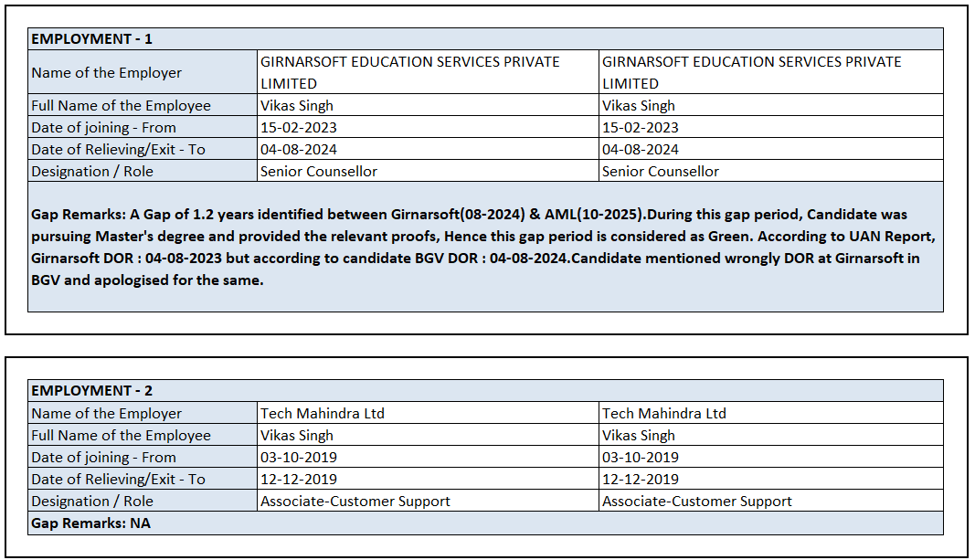Screen dimensions: 975x560
Task: Select first Vikas Singh cell in Employment 1
Action: click(428, 105)
